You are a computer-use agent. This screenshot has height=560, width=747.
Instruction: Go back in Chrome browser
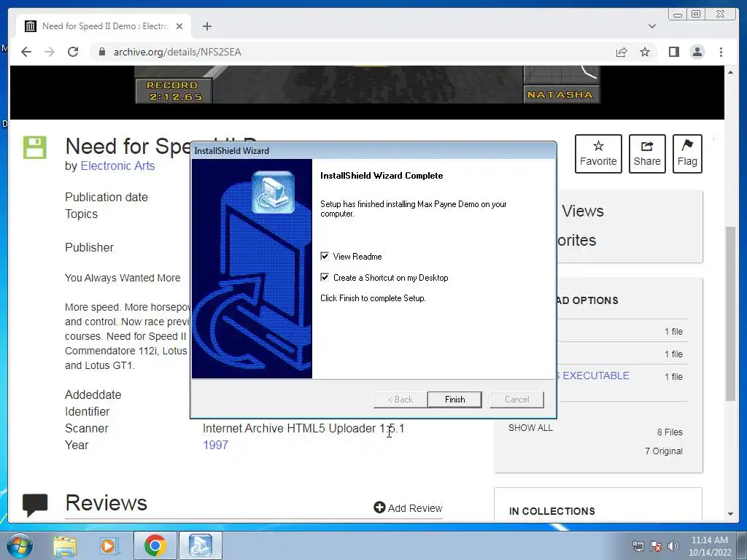26,52
